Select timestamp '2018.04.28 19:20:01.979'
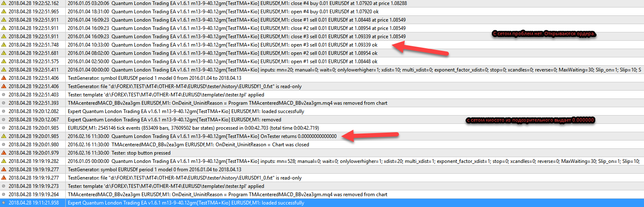This screenshot has height=207, width=644. coord(34,153)
